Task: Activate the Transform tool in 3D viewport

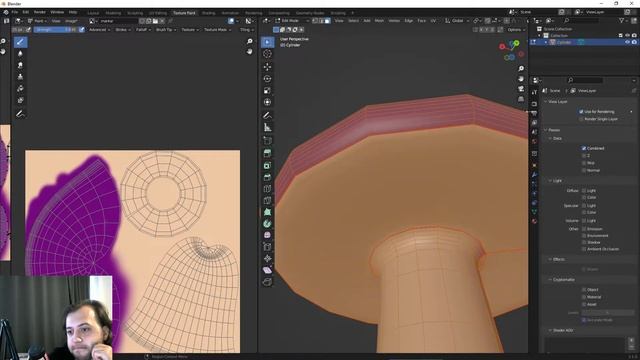Action: pyautogui.click(x=267, y=102)
